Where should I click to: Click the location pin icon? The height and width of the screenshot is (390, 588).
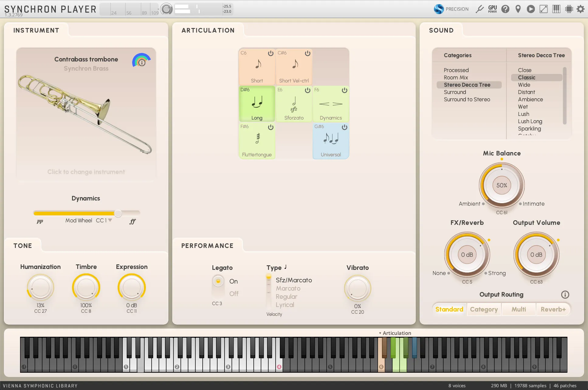coord(518,9)
